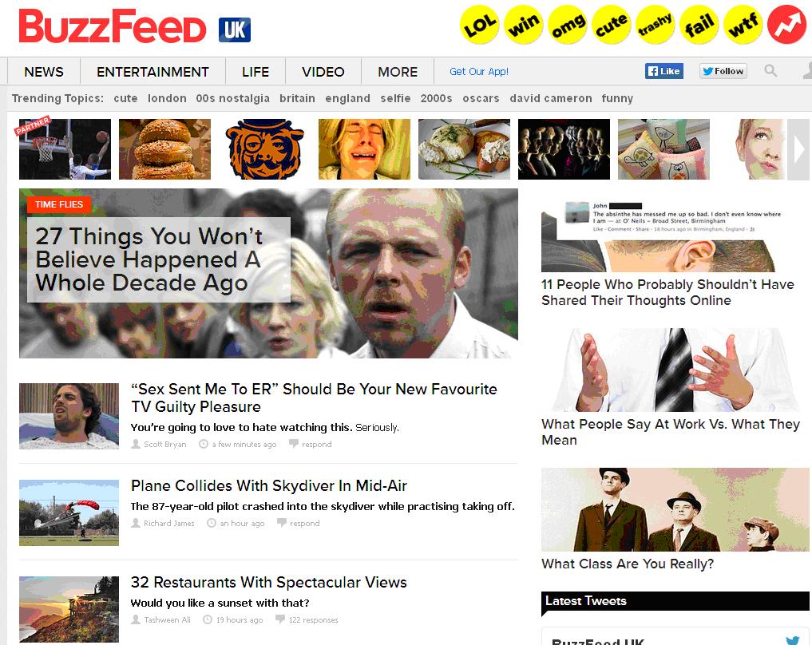Open the bagel stack thumbnail
The height and width of the screenshot is (645, 812).
[x=164, y=149]
